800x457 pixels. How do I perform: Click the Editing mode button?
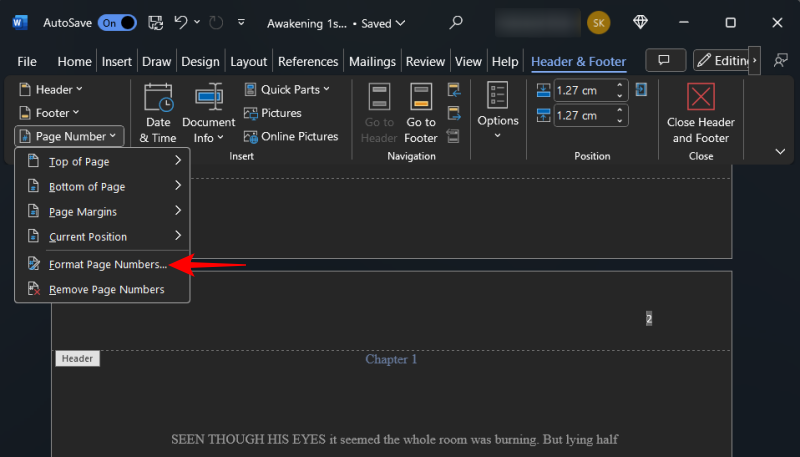click(722, 61)
